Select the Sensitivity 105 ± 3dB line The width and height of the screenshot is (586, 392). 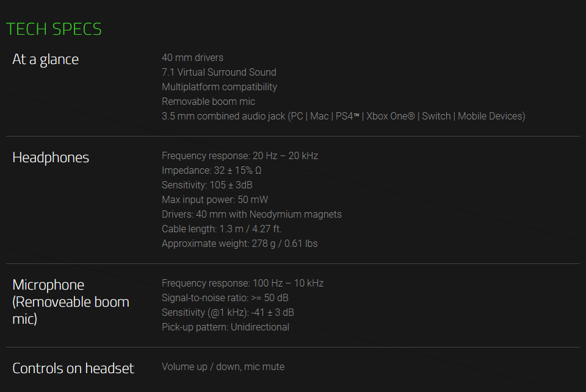pyautogui.click(x=207, y=185)
